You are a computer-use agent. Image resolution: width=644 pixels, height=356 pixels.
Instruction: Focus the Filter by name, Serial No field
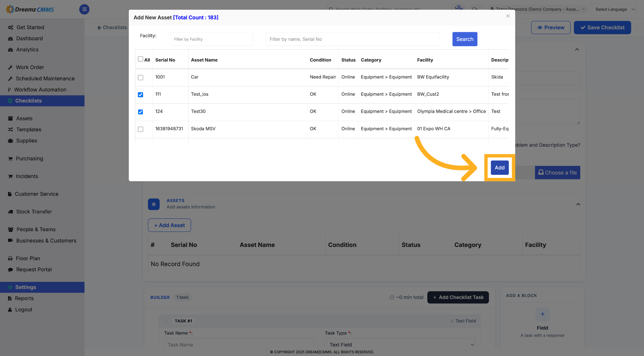click(353, 39)
